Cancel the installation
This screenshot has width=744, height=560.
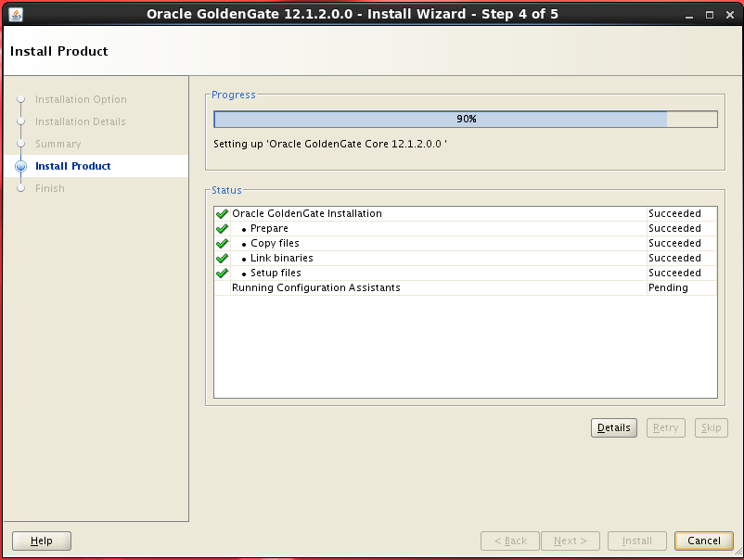click(704, 541)
